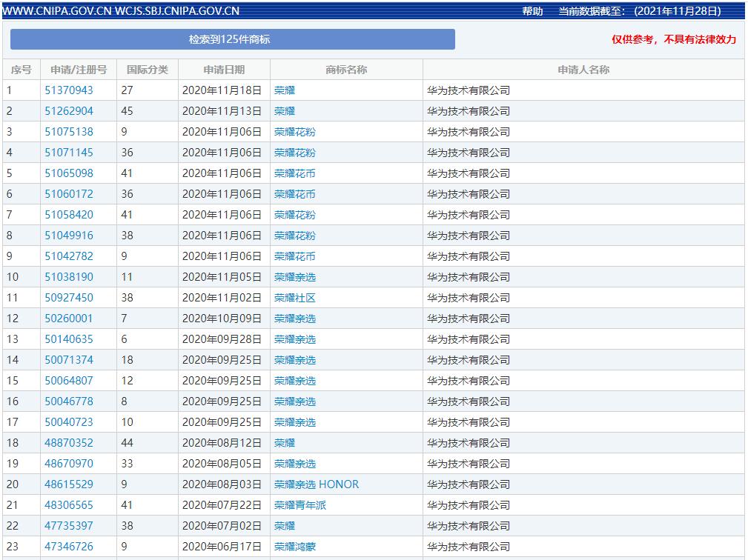Viewport: 748px width, 560px height.
Task: Select trademark name 荣耀青年派
Action: tap(299, 505)
